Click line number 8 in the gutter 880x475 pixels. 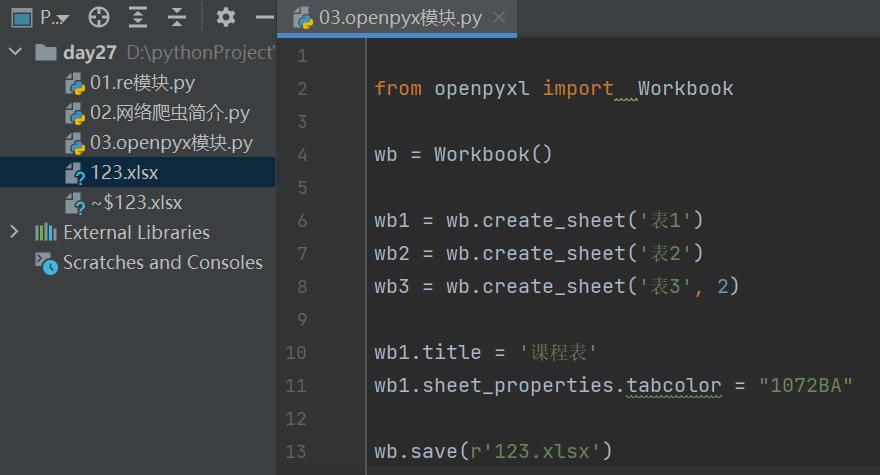(x=302, y=287)
